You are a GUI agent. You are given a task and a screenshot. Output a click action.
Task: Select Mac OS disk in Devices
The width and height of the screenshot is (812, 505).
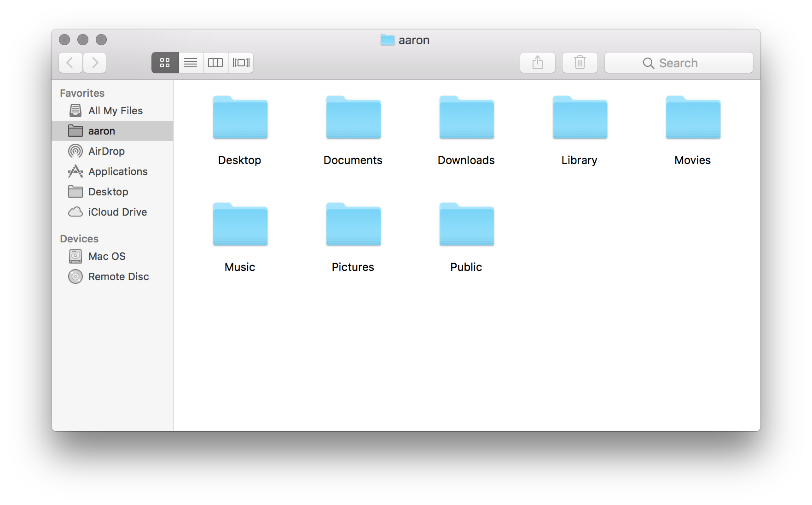click(x=112, y=256)
